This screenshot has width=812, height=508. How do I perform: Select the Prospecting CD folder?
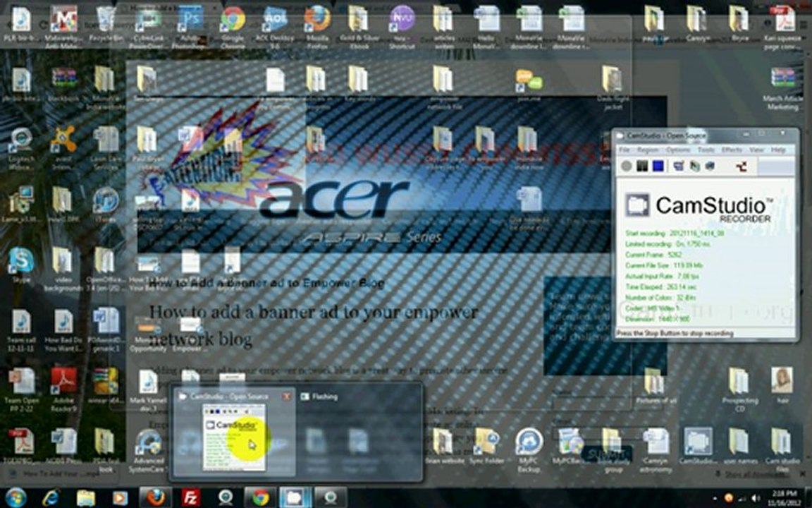[739, 389]
